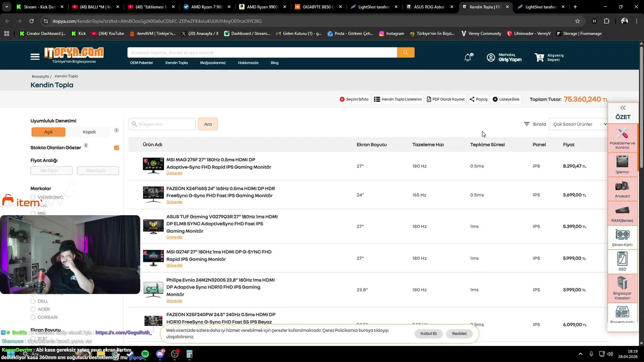Select RAM(Bellek) component in summary sidebar

tap(622, 213)
